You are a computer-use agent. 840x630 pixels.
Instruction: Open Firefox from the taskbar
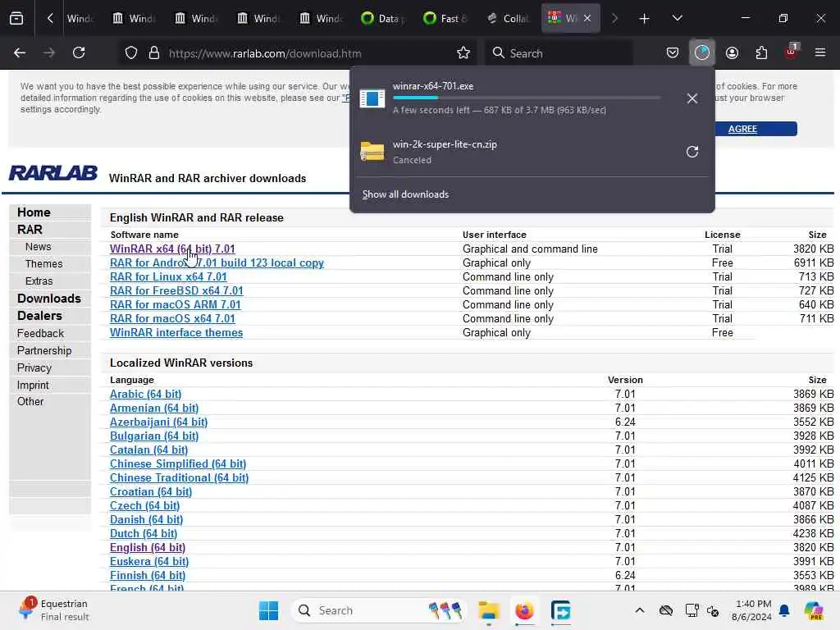pos(524,610)
